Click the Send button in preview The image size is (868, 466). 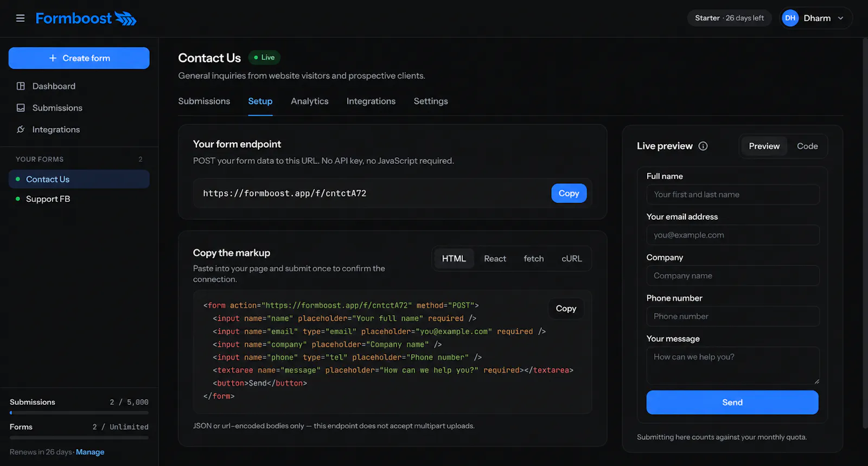[x=732, y=403]
